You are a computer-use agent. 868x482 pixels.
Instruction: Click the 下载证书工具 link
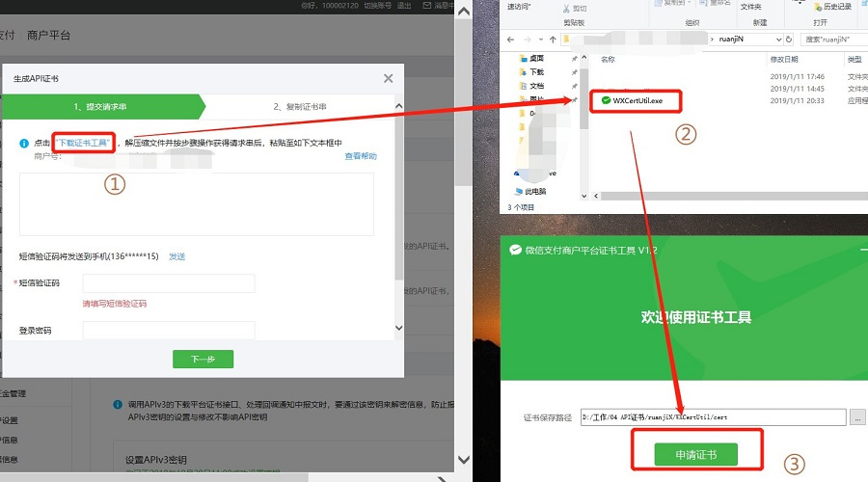[x=83, y=143]
